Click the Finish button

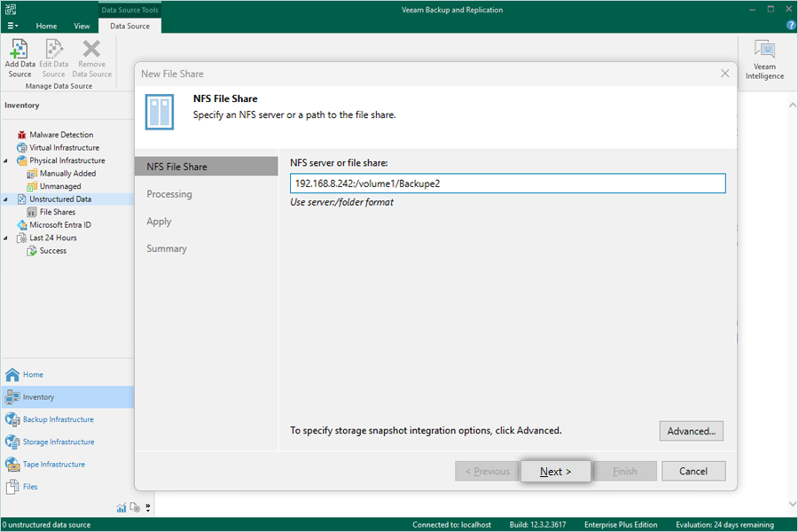pyautogui.click(x=625, y=472)
